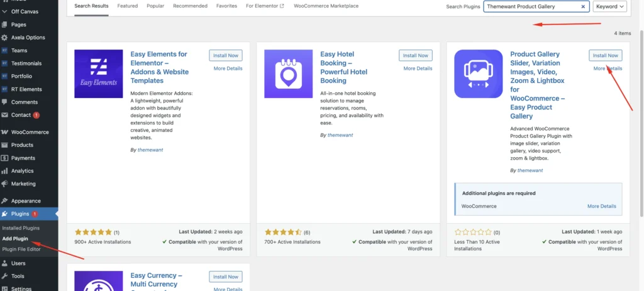Click the Plugins plug icon
The image size is (644, 291).
click(4, 214)
